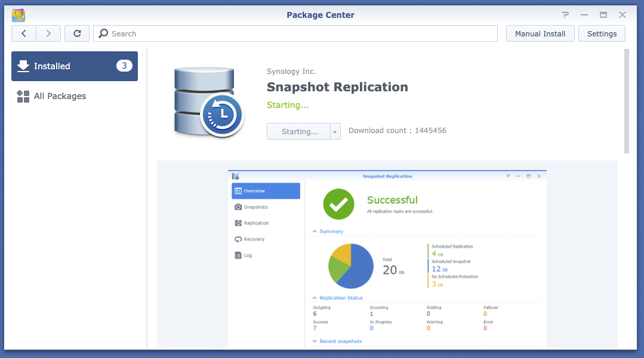The width and height of the screenshot is (644, 358).
Task: Click the Snapshot Replication screenshot preview
Action: 387,260
